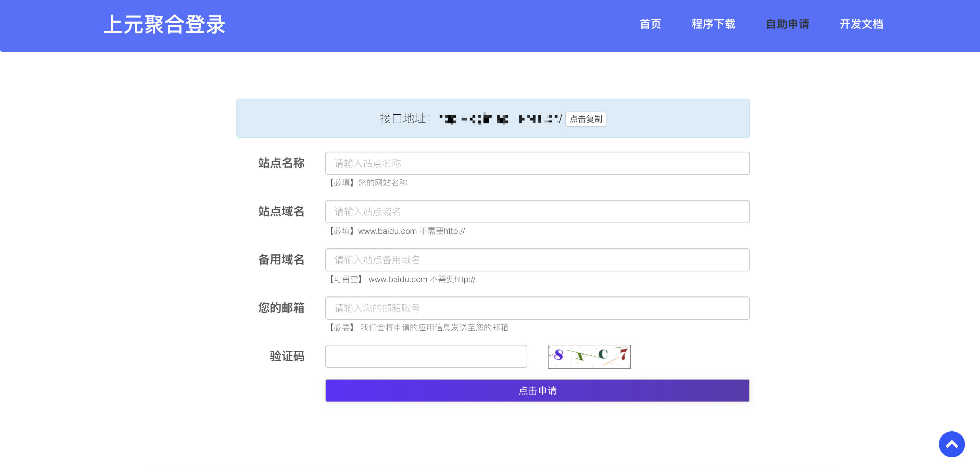Focus the 站点域名 input field
Image resolution: width=980 pixels, height=471 pixels.
pyautogui.click(x=537, y=212)
